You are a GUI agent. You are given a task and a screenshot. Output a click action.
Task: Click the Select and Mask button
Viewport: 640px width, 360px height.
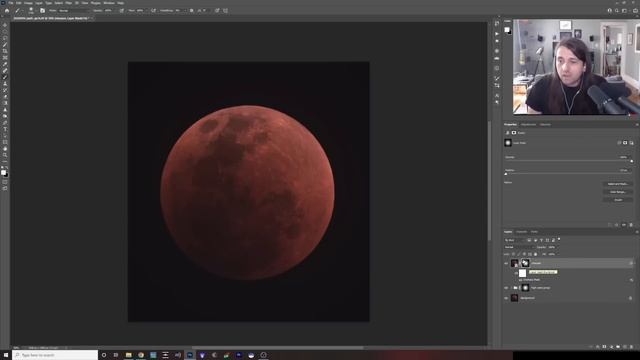click(618, 184)
